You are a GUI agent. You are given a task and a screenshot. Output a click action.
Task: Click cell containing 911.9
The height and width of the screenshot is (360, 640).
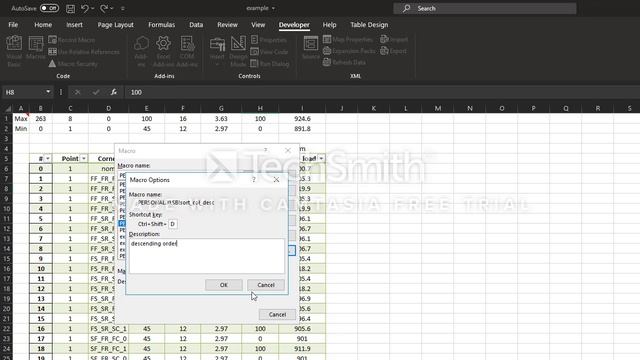(302, 349)
